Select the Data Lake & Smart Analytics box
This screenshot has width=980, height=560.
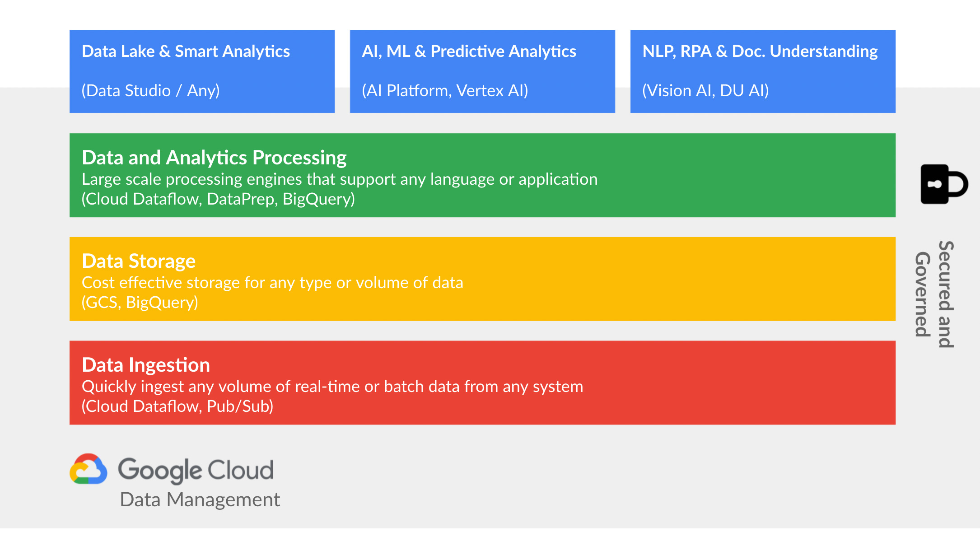point(202,71)
